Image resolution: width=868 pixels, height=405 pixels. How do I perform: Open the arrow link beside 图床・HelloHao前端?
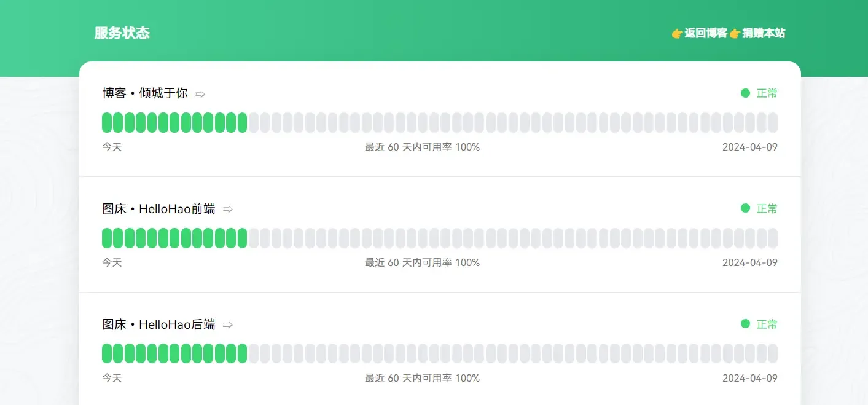pyautogui.click(x=228, y=210)
